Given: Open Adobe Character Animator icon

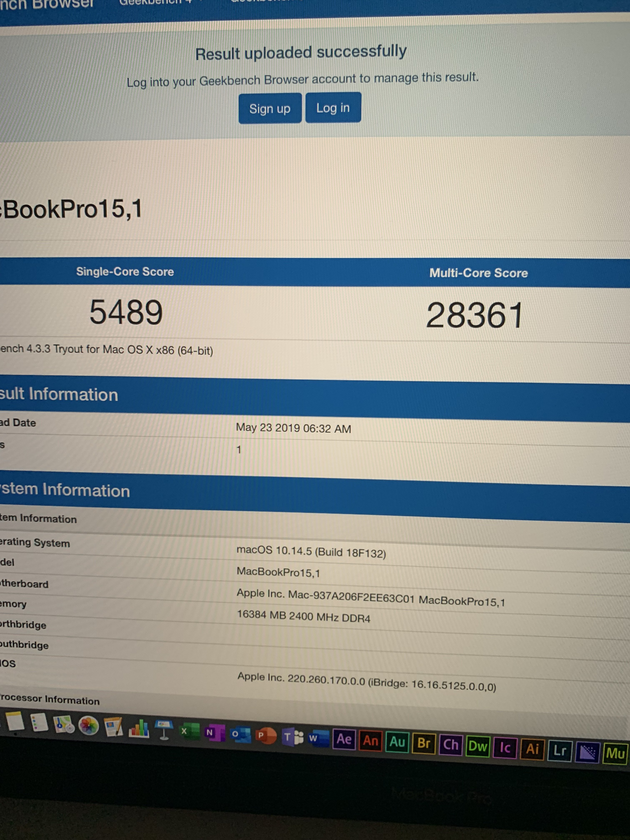Looking at the screenshot, I should tap(451, 744).
